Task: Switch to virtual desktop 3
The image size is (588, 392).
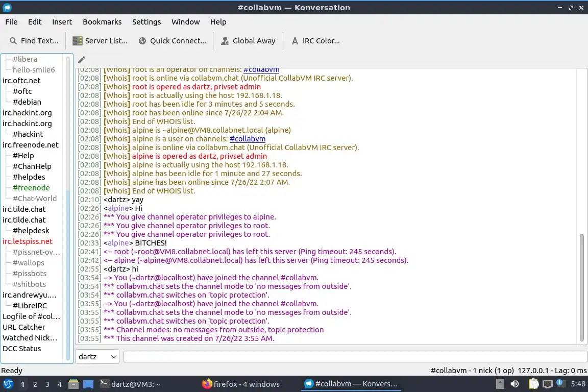Action: click(47, 384)
